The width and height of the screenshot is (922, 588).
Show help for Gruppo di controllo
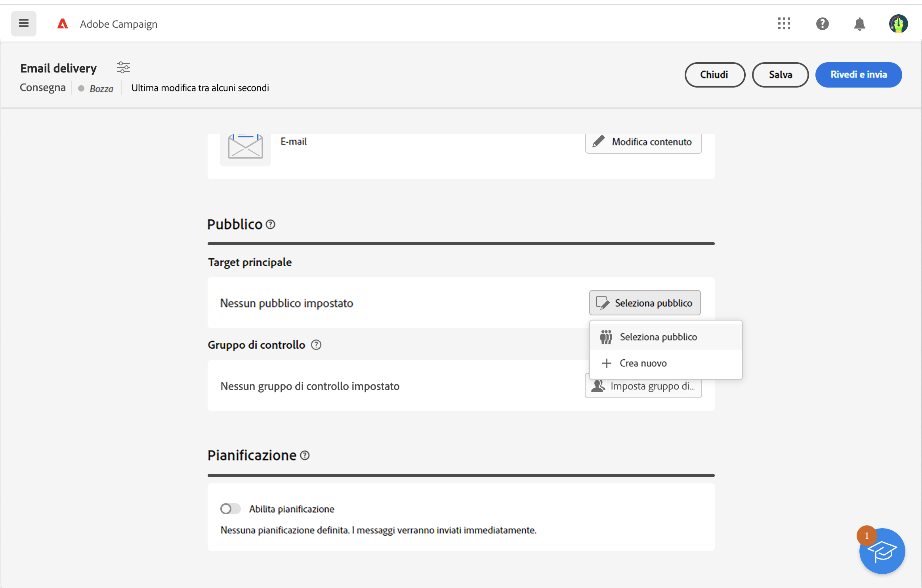coord(316,345)
